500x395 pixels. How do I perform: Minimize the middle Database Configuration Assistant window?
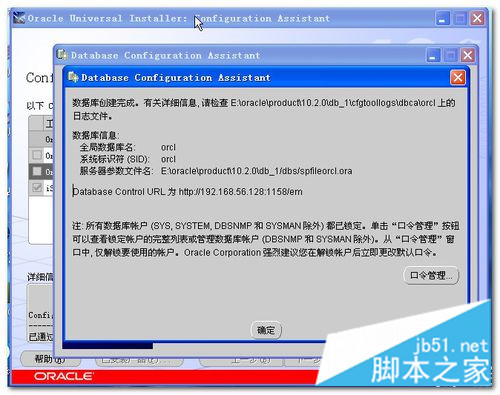coord(433,55)
